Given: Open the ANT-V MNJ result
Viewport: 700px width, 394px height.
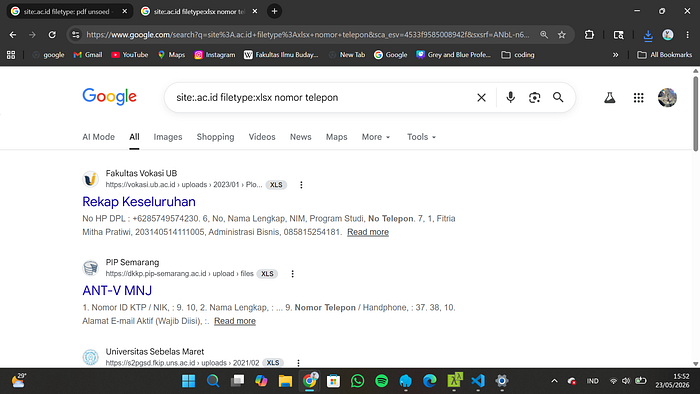Looking at the screenshot, I should point(117,290).
